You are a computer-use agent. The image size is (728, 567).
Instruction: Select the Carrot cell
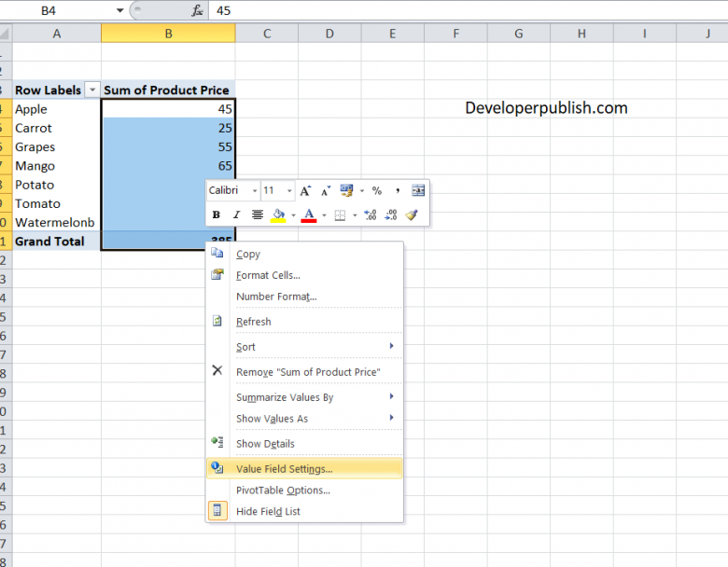click(57, 128)
